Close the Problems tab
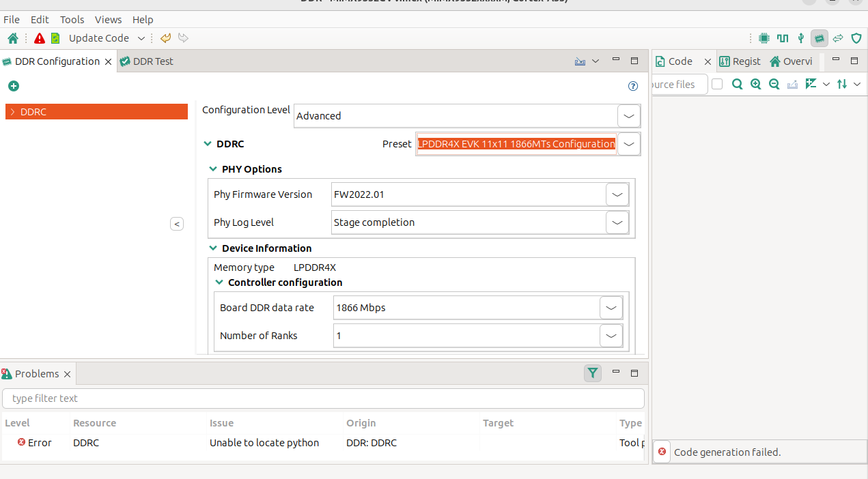Image resolution: width=868 pixels, height=479 pixels. (x=67, y=374)
